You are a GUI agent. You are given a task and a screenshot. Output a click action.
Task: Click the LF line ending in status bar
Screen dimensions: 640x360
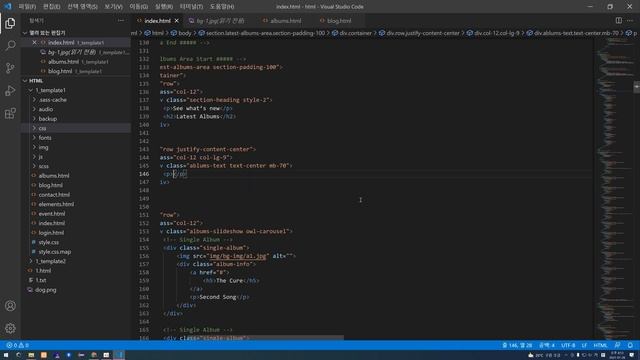[584, 345]
